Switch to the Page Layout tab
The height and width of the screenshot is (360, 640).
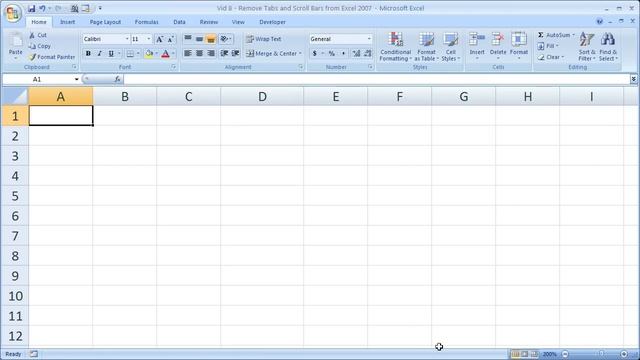point(105,22)
